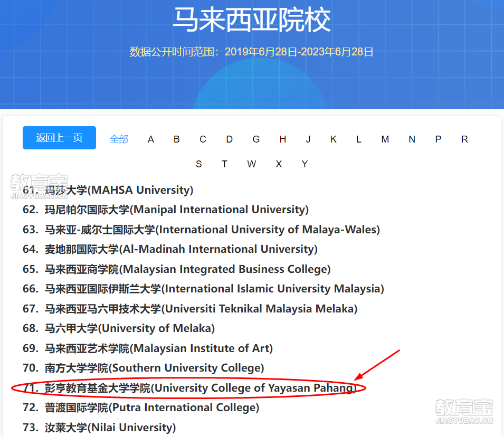Click the 返回上一页 button
This screenshot has height=436, width=504.
(59, 138)
